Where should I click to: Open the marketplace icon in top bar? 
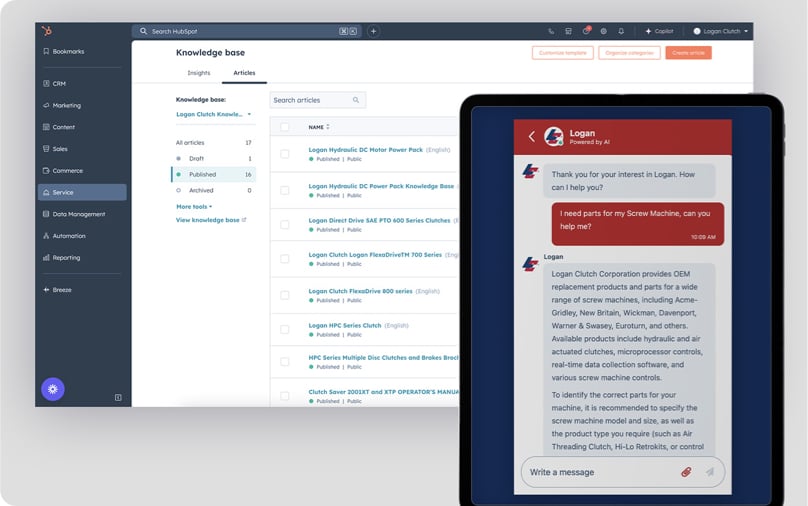coord(568,31)
